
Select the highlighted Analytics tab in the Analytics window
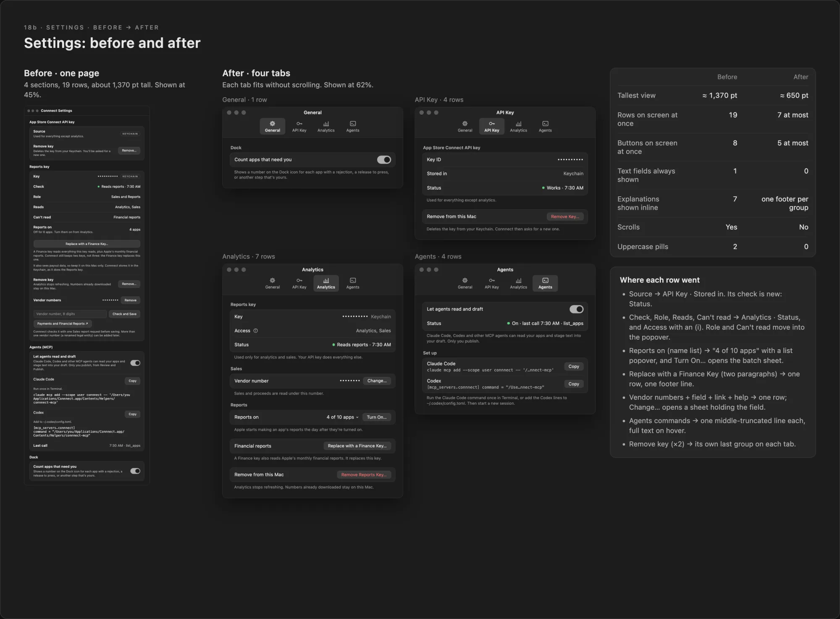326,283
